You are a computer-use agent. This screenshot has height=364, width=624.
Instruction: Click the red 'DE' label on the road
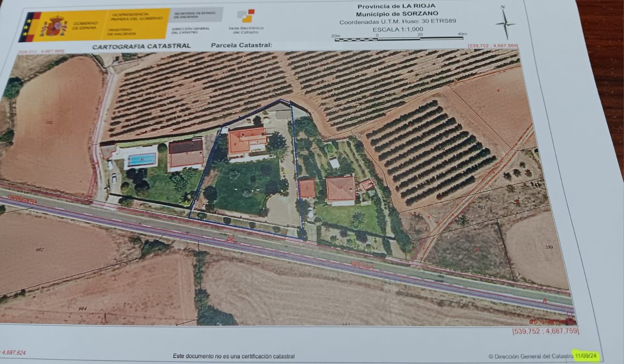tap(231, 239)
